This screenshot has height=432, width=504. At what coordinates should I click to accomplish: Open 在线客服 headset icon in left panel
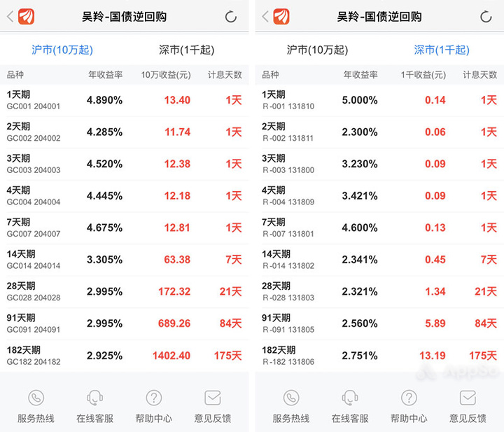[x=94, y=398]
